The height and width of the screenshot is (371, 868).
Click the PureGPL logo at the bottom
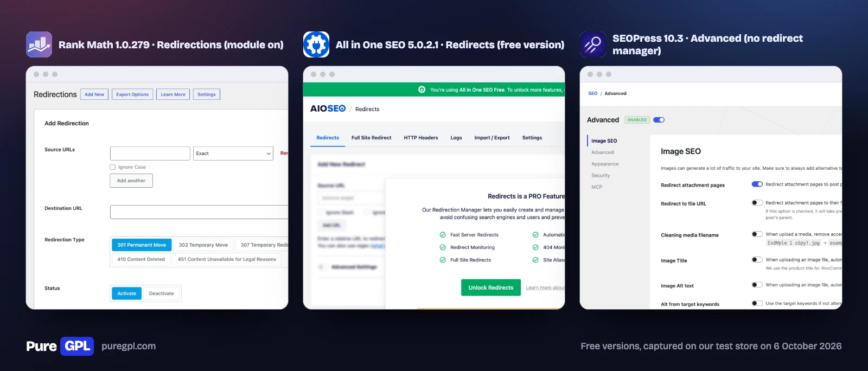60,346
